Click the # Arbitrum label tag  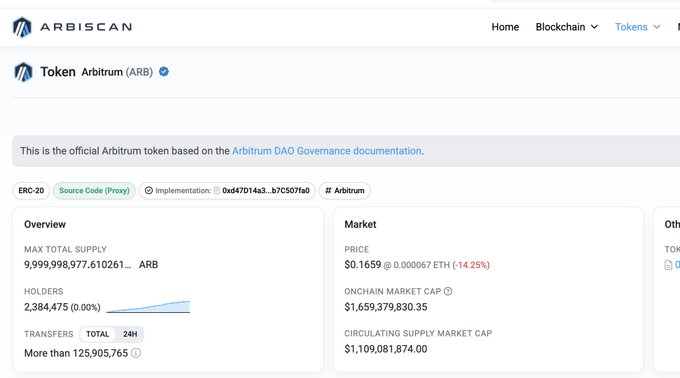[345, 191]
